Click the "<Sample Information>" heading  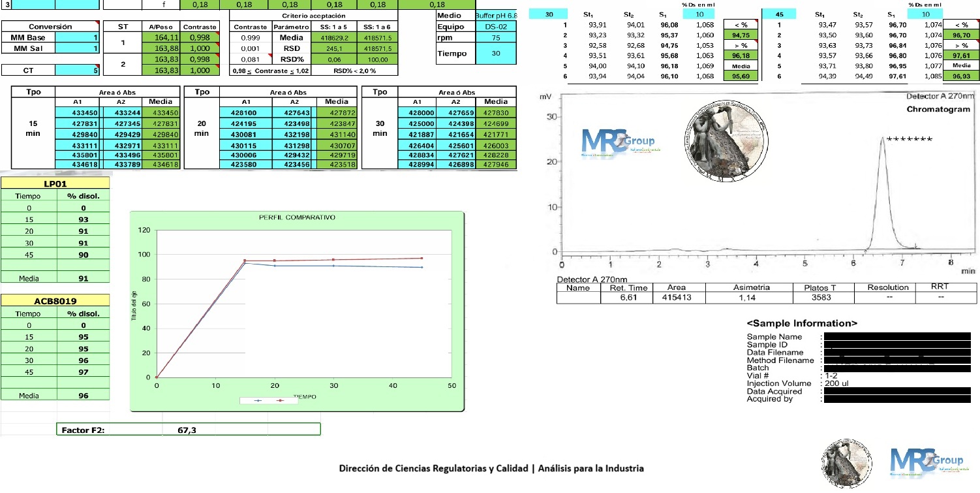(x=802, y=323)
